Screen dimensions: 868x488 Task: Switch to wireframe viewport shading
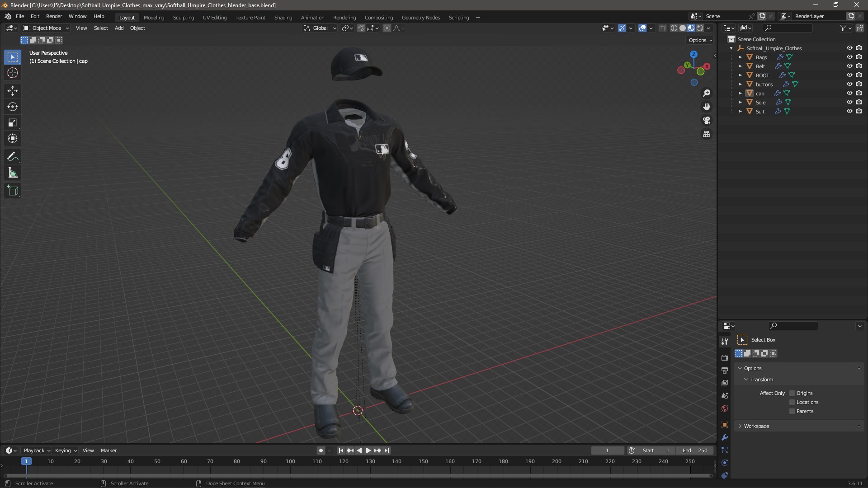(x=674, y=28)
